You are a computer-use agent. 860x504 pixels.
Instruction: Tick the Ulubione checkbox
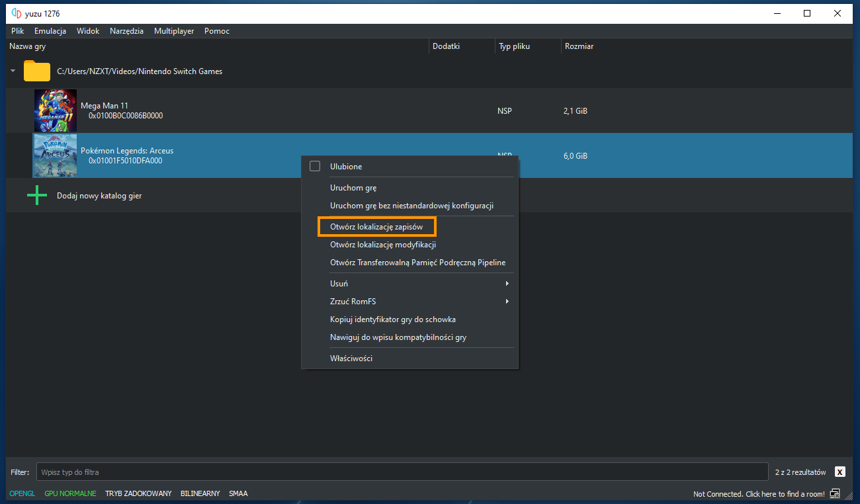coord(315,166)
